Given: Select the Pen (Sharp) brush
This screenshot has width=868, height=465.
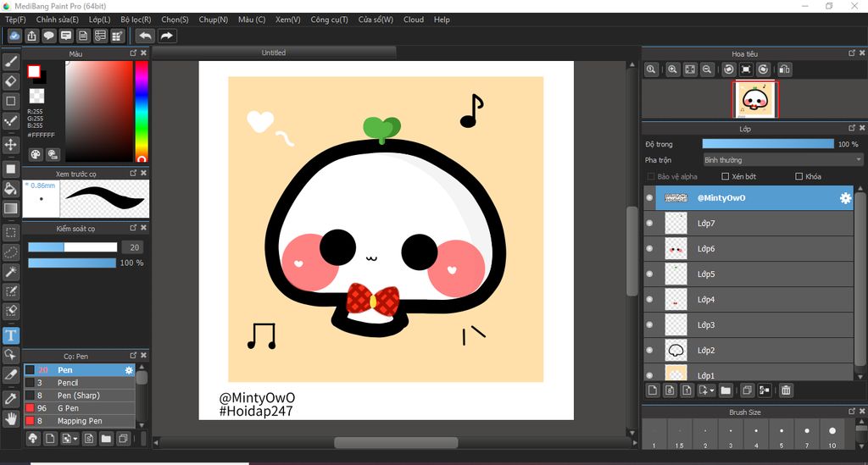Looking at the screenshot, I should click(79, 396).
